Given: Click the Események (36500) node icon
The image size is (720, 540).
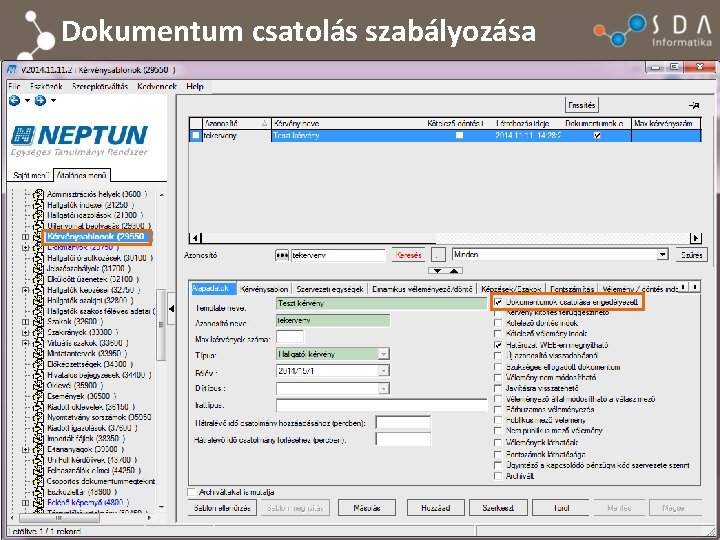Looking at the screenshot, I should pyautogui.click(x=39, y=396).
